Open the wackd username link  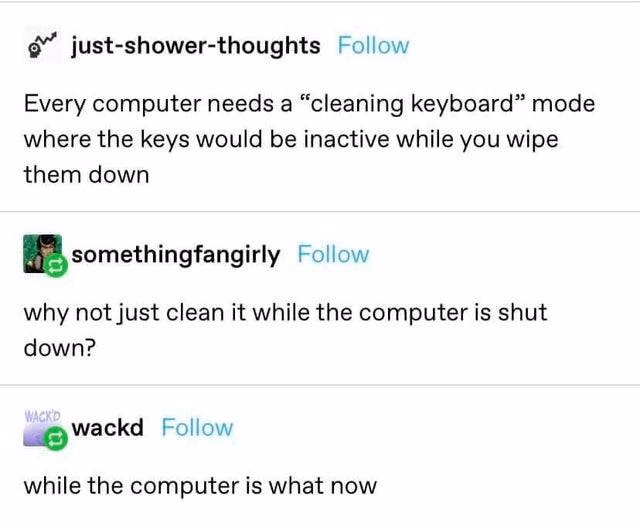point(108,427)
